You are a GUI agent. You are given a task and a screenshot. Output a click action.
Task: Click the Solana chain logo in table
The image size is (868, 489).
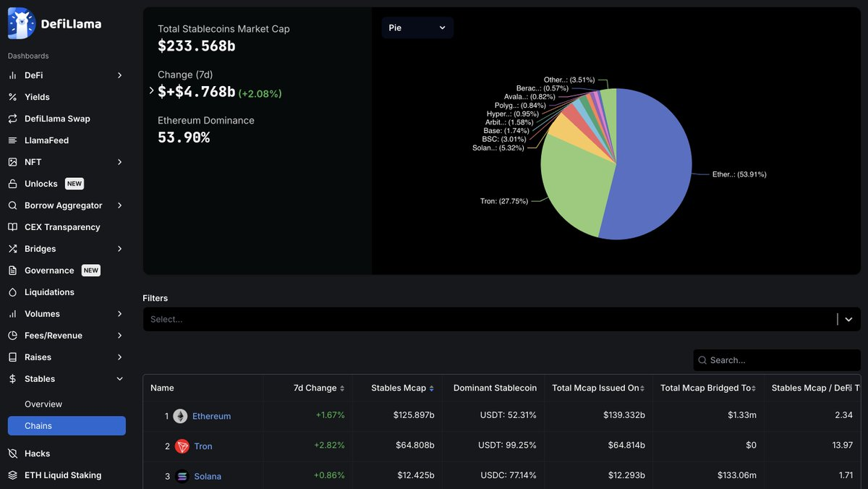182,476
